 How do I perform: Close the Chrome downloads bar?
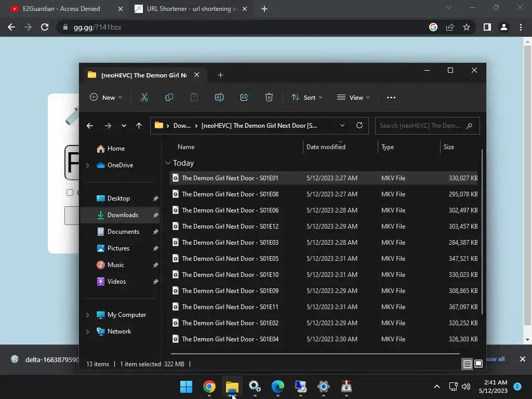point(523,359)
